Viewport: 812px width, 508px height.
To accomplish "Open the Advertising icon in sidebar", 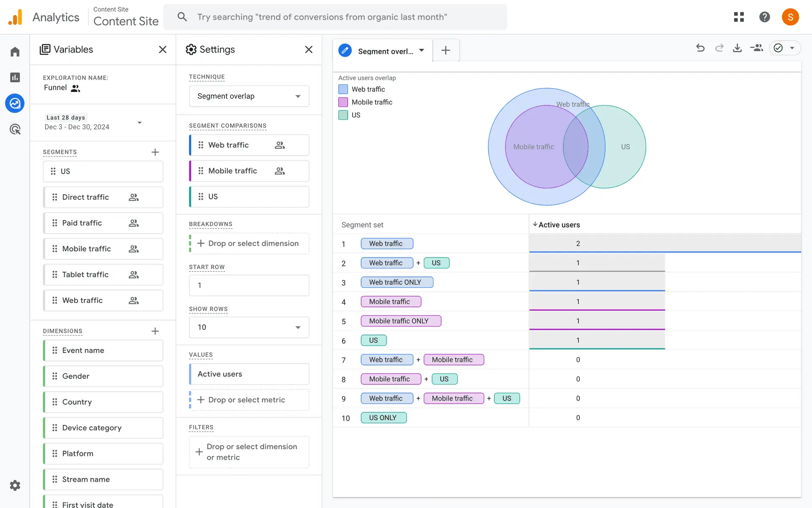I will 15,129.
